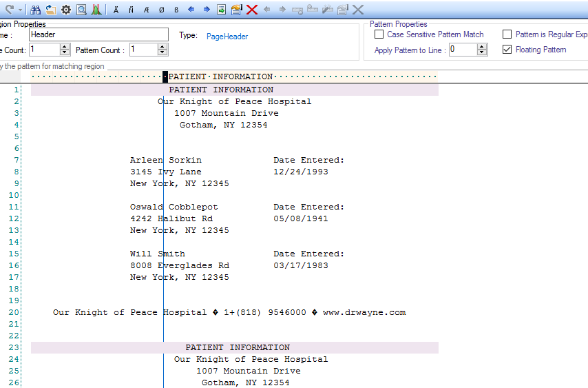Check Pattern is Regular Expression box
The height and width of the screenshot is (388, 588).
pos(507,34)
